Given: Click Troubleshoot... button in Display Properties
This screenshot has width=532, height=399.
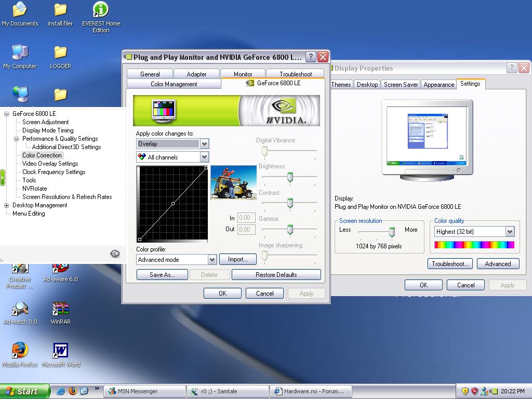Looking at the screenshot, I should (450, 263).
